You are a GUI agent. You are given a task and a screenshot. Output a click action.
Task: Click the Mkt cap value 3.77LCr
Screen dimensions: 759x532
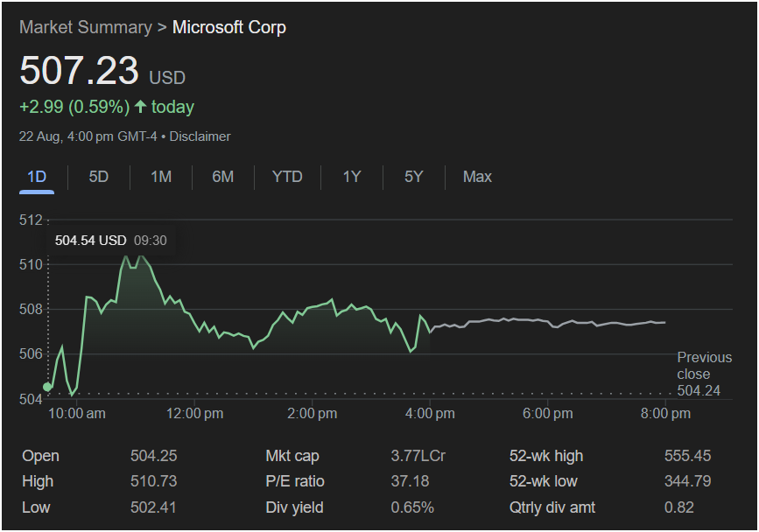coord(418,456)
